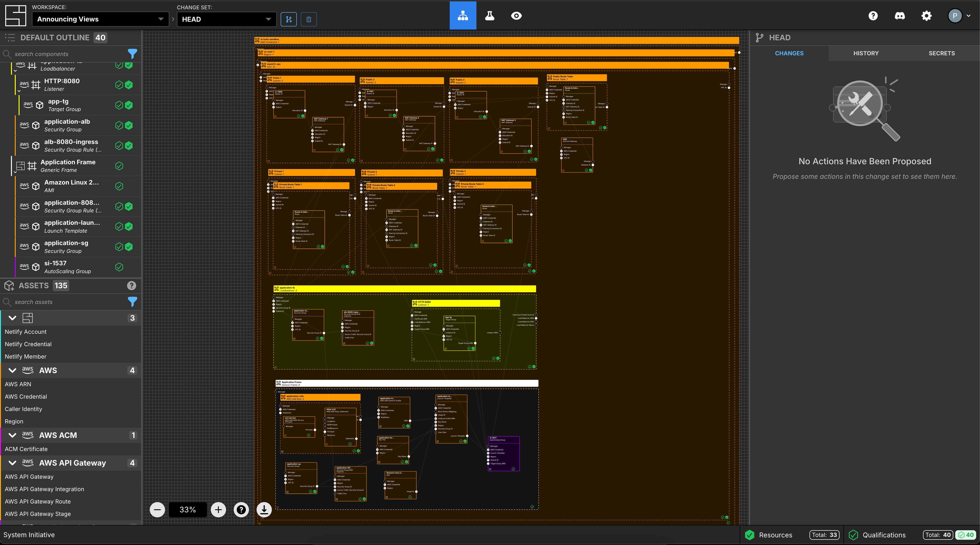Click the Resources status bar indicator
The height and width of the screenshot is (545, 980).
click(x=792, y=535)
